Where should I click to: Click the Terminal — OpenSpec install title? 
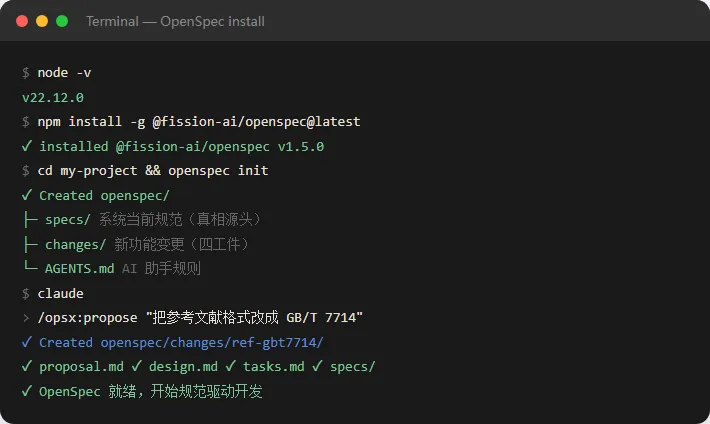[x=175, y=21]
